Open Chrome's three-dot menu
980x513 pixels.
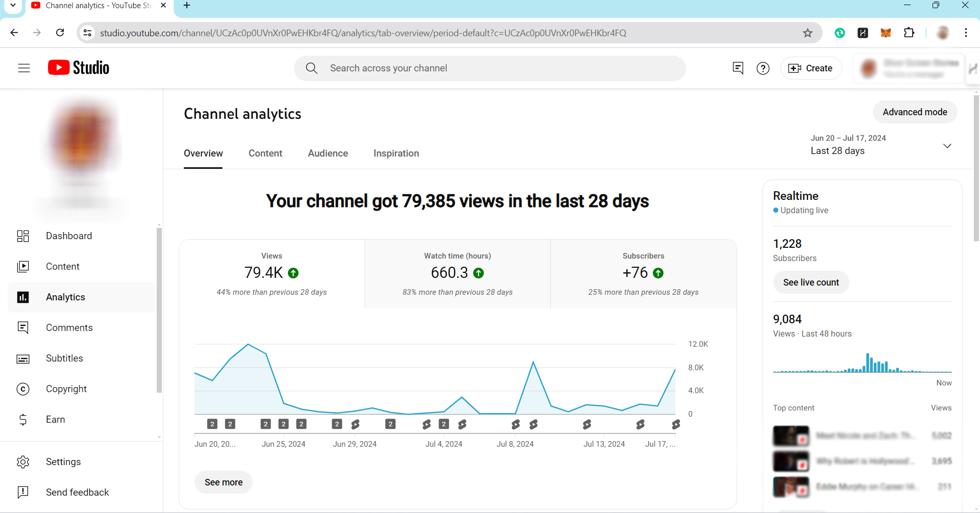(966, 33)
